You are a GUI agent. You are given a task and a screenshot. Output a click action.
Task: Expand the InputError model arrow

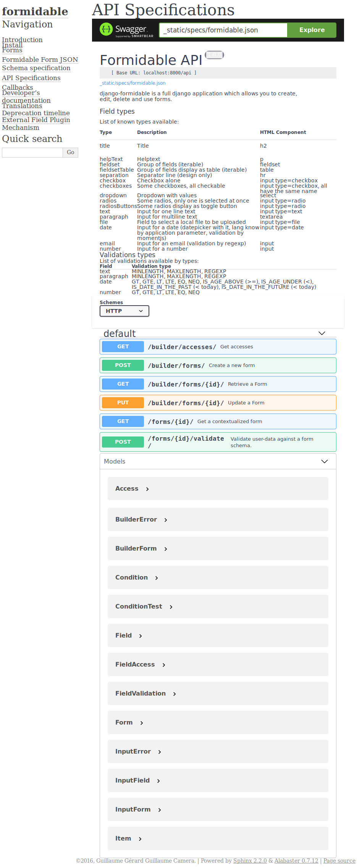160,752
